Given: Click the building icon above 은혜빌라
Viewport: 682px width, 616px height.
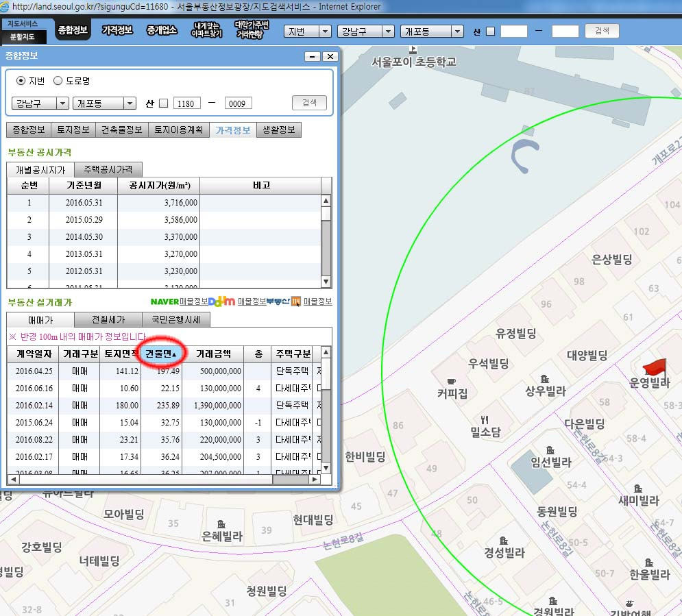Looking at the screenshot, I should [221, 523].
